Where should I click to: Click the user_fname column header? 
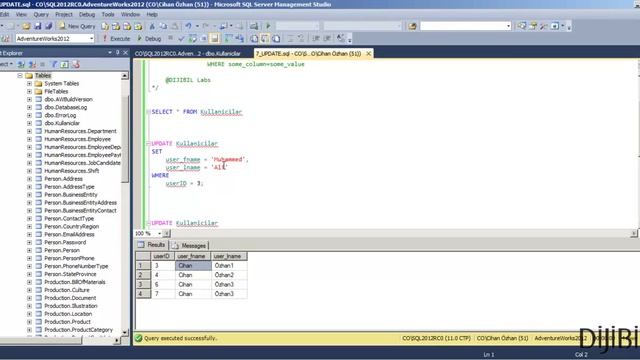193,256
